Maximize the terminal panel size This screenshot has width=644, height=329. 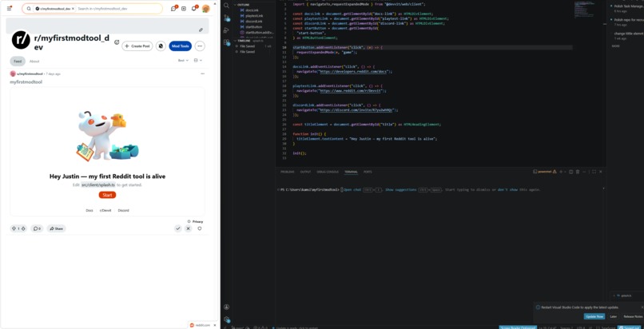tap(594, 172)
